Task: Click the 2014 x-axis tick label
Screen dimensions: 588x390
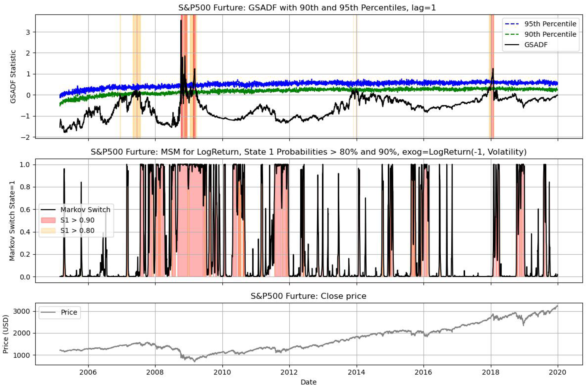Action: coord(357,372)
